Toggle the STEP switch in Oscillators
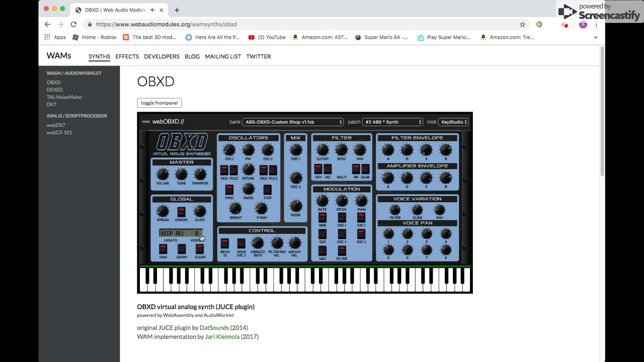The width and height of the screenshot is (644, 362). tap(267, 190)
